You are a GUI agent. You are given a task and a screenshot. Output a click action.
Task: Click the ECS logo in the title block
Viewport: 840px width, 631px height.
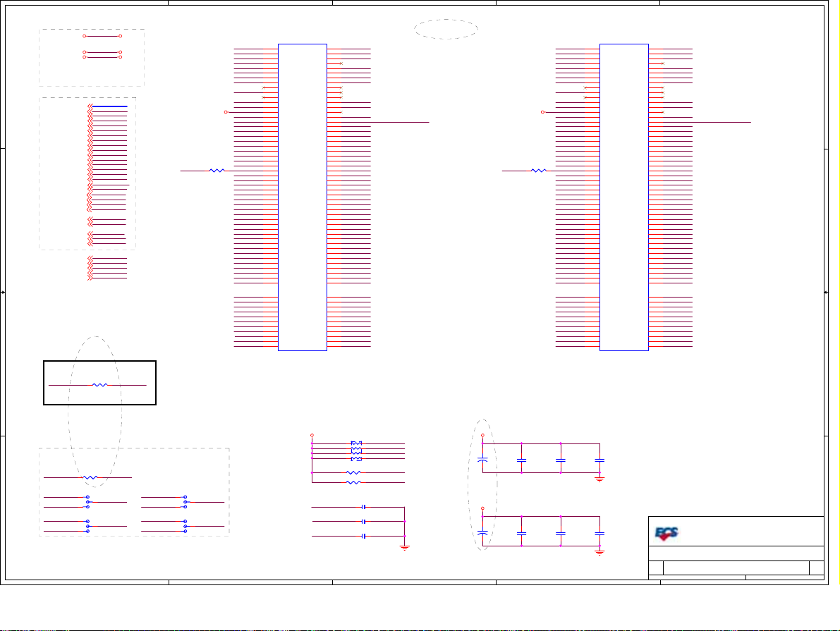click(x=666, y=534)
